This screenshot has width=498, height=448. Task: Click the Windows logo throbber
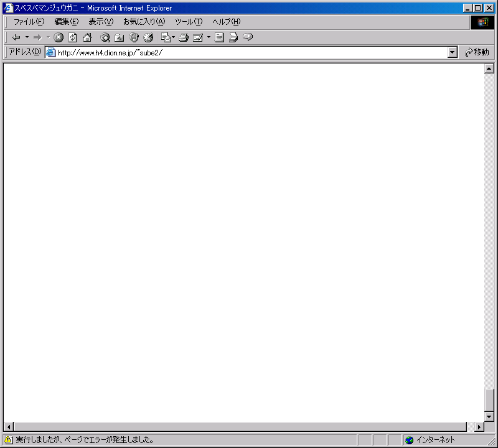click(482, 22)
